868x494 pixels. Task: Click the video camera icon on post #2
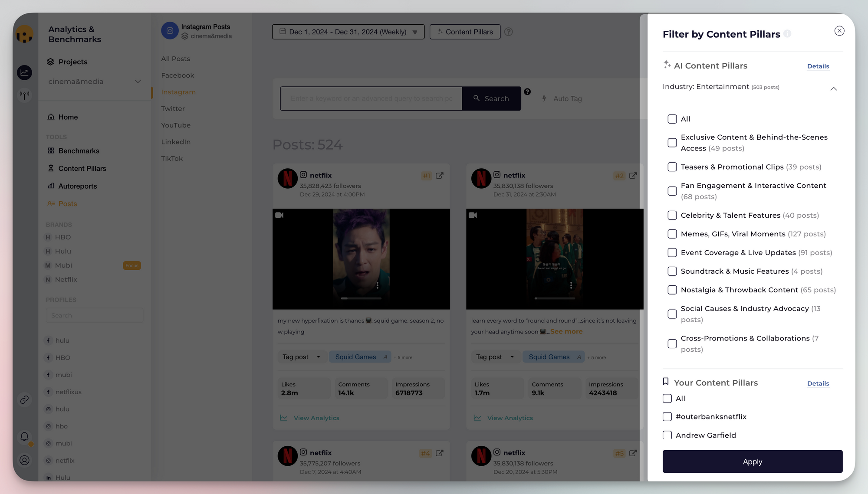click(x=473, y=215)
